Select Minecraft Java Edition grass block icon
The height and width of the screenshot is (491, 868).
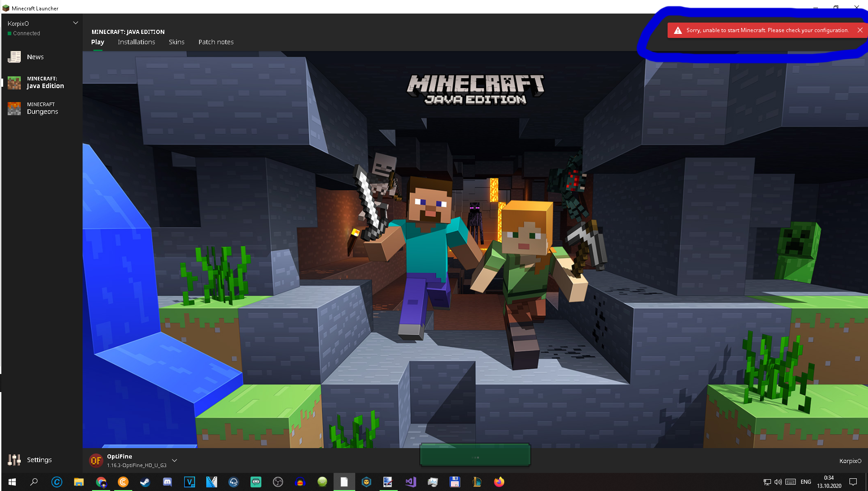[x=14, y=83]
